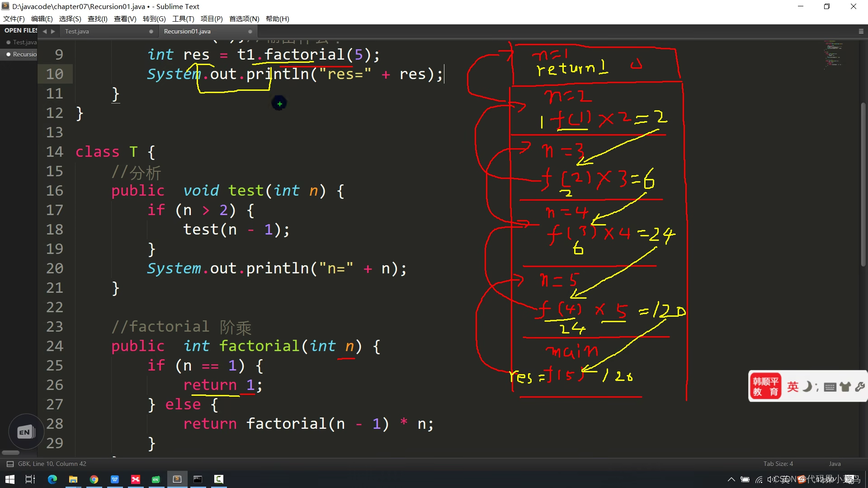Open Microsoft Edge from the taskbar
The height and width of the screenshot is (488, 868).
52,479
